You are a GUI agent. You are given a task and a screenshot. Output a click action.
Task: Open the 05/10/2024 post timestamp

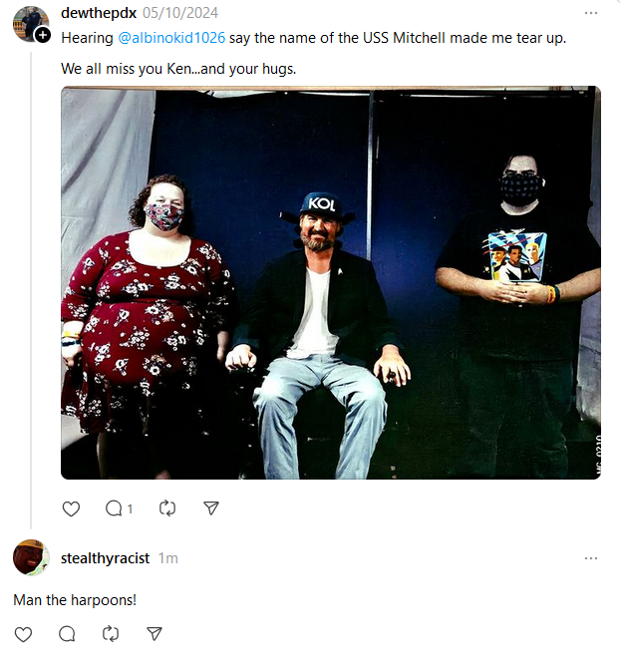pyautogui.click(x=180, y=13)
